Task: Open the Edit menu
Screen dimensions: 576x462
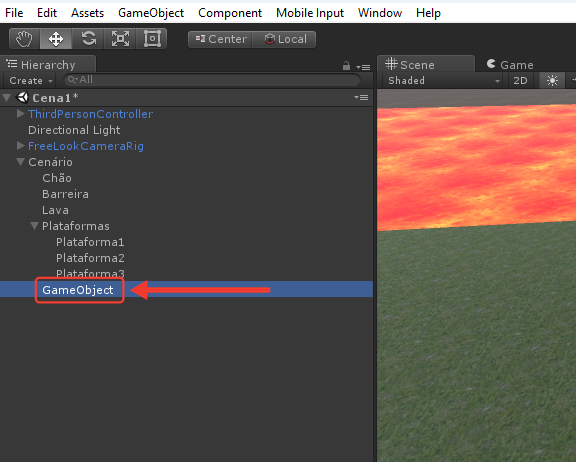Action: 47,13
